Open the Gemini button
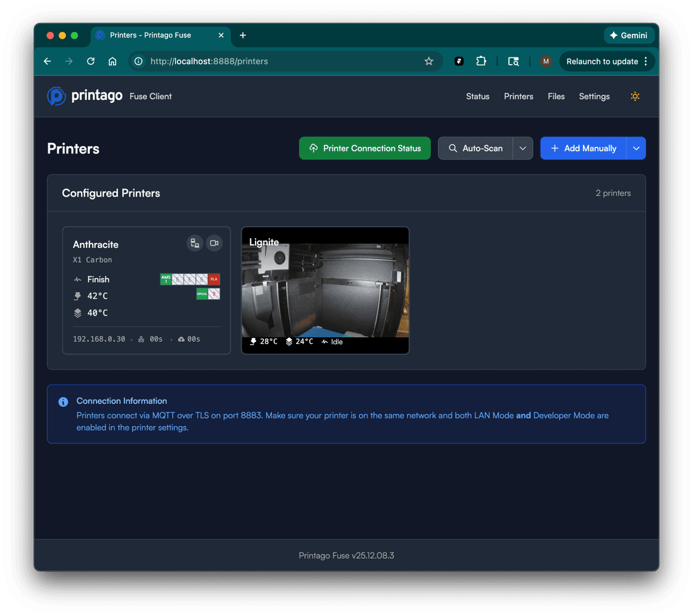The image size is (693, 616). tap(628, 36)
